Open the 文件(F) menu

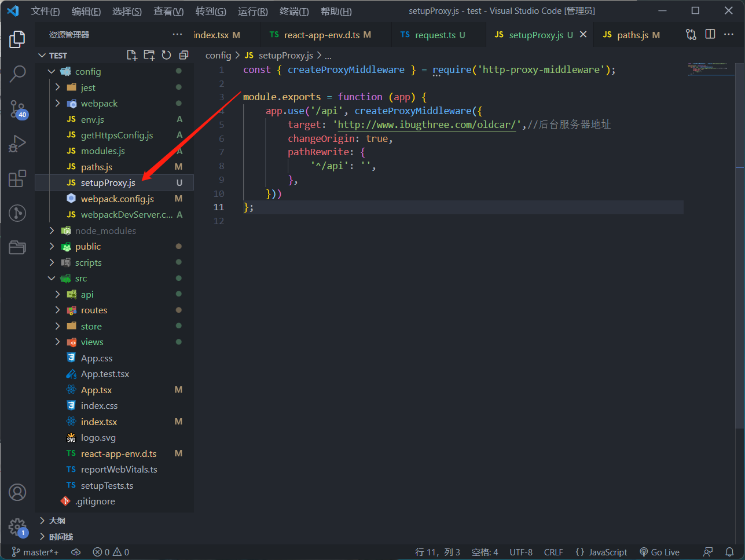tap(45, 11)
